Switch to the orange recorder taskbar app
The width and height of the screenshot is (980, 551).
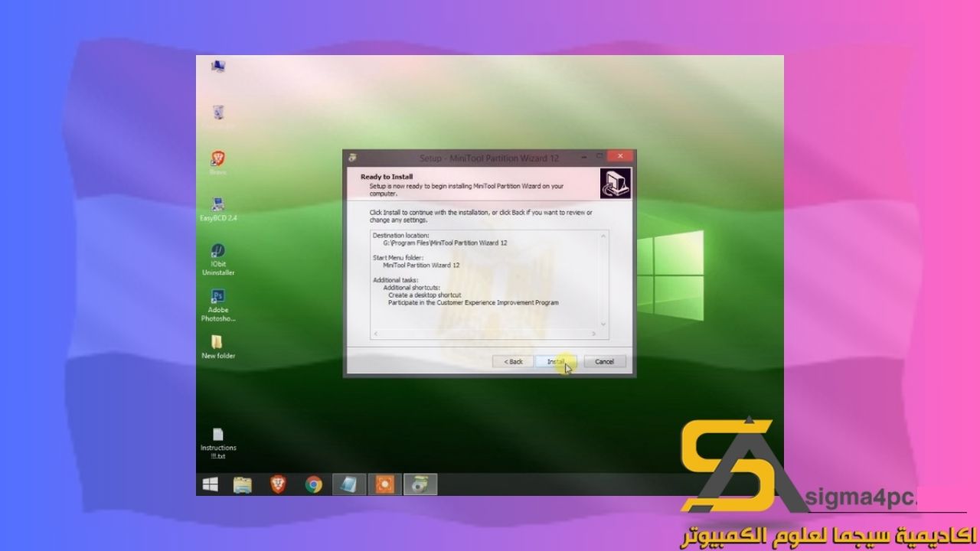click(384, 484)
